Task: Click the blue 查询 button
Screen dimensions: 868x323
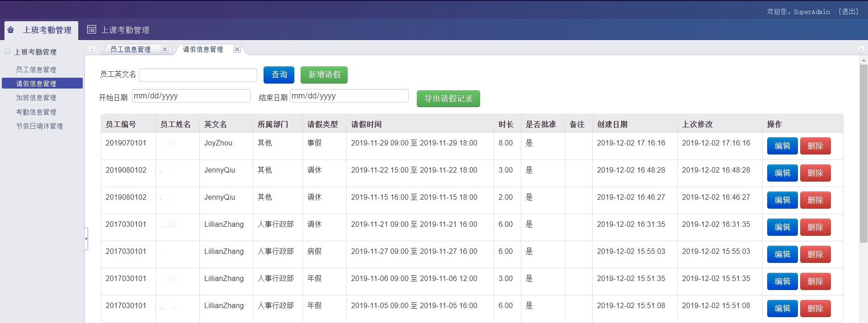Action: click(x=279, y=75)
